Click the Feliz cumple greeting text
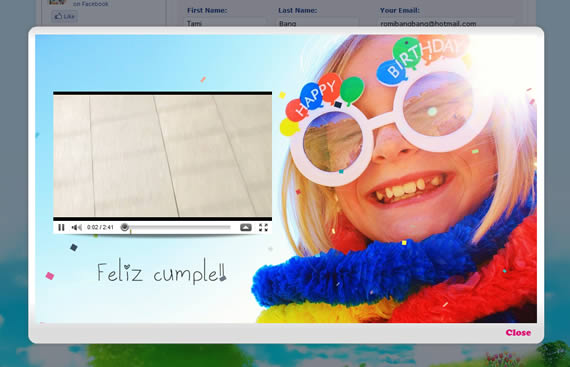 coord(162,272)
